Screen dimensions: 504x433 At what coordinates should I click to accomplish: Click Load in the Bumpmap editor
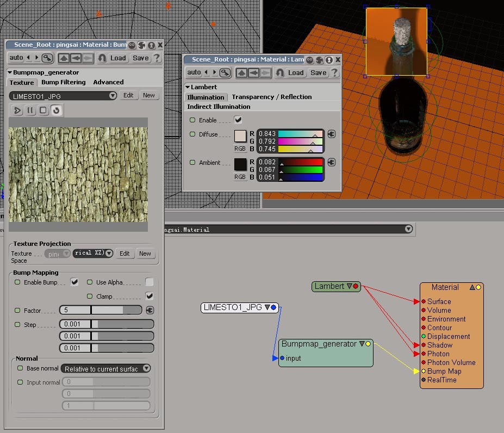point(118,58)
